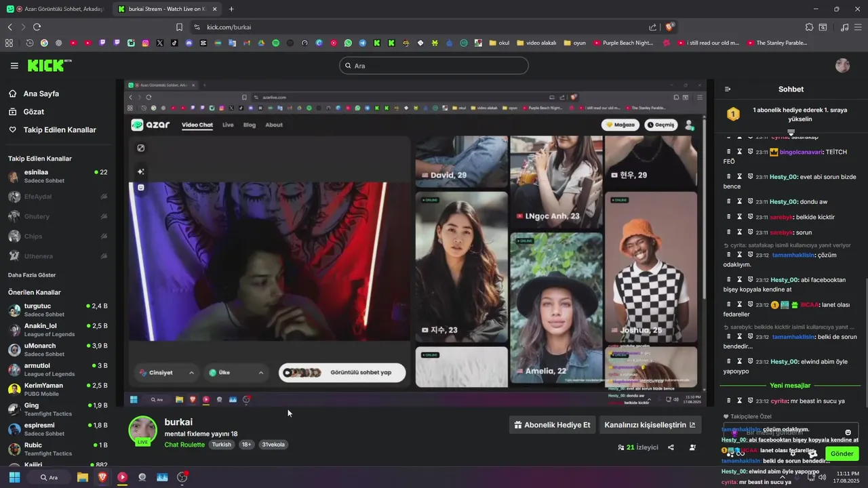Image resolution: width=868 pixels, height=488 pixels.
Task: Click the share stream icon
Action: (671, 447)
